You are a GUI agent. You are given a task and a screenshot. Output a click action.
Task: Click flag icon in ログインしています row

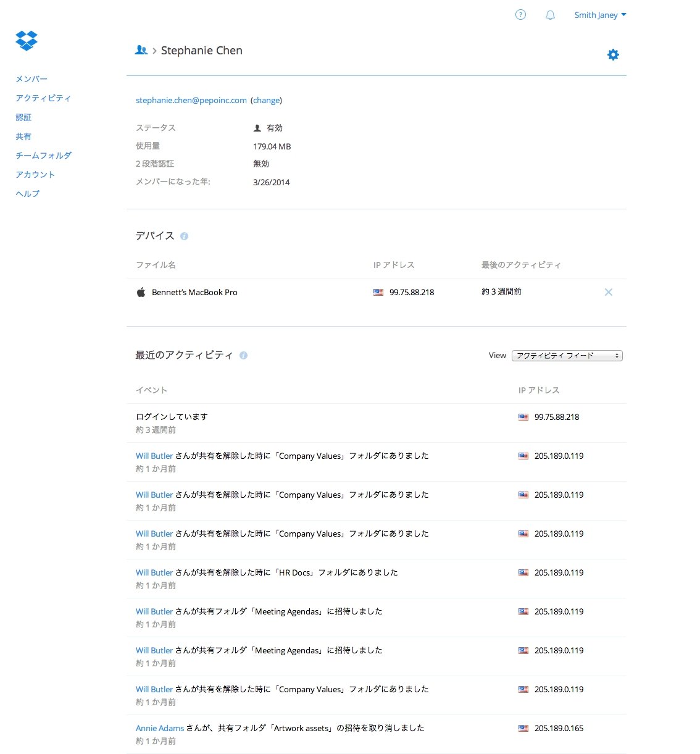(x=523, y=417)
